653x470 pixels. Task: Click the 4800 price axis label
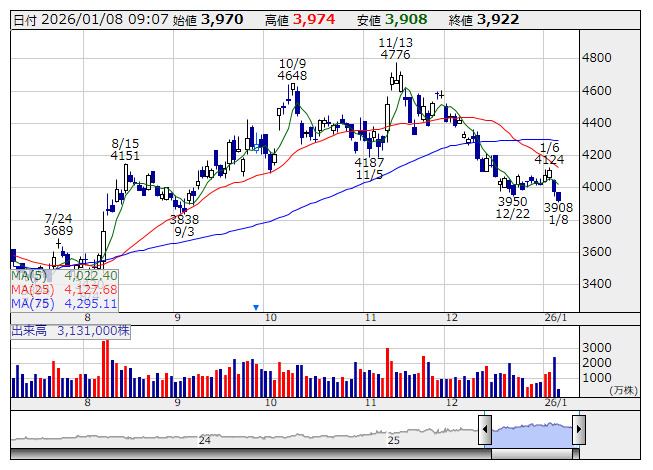596,57
